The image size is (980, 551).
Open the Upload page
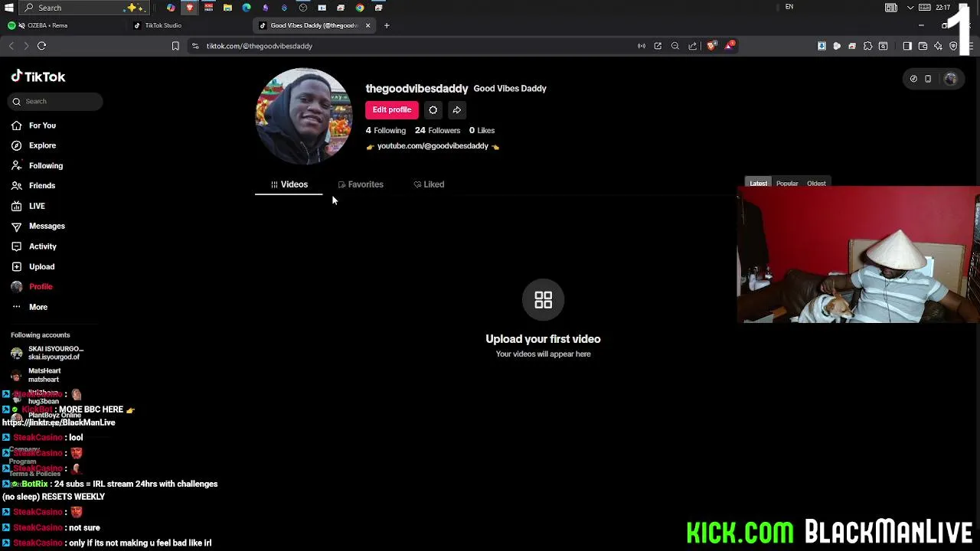(33, 266)
